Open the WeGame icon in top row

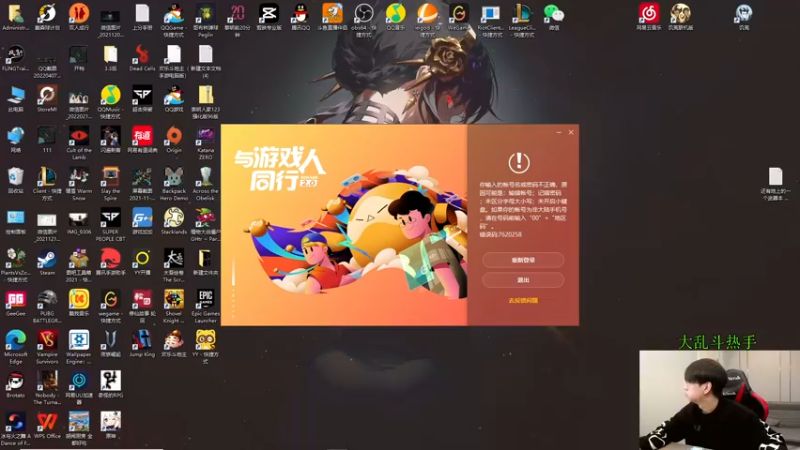(x=458, y=17)
